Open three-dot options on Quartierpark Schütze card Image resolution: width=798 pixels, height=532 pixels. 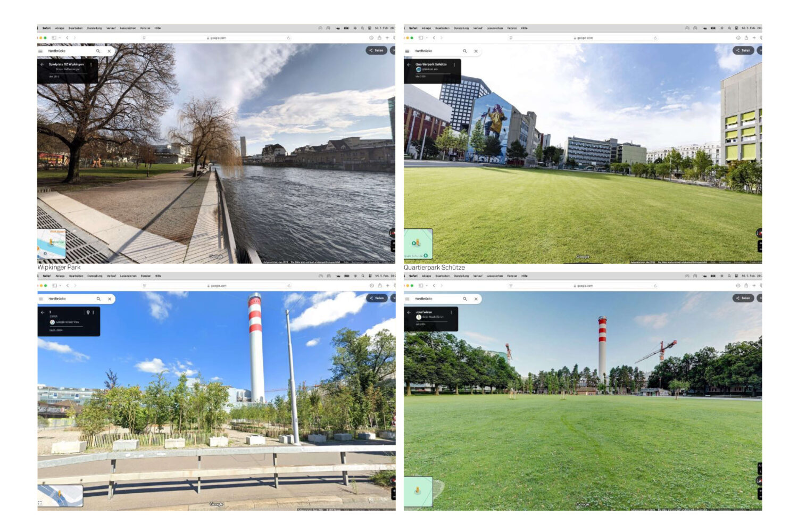454,64
